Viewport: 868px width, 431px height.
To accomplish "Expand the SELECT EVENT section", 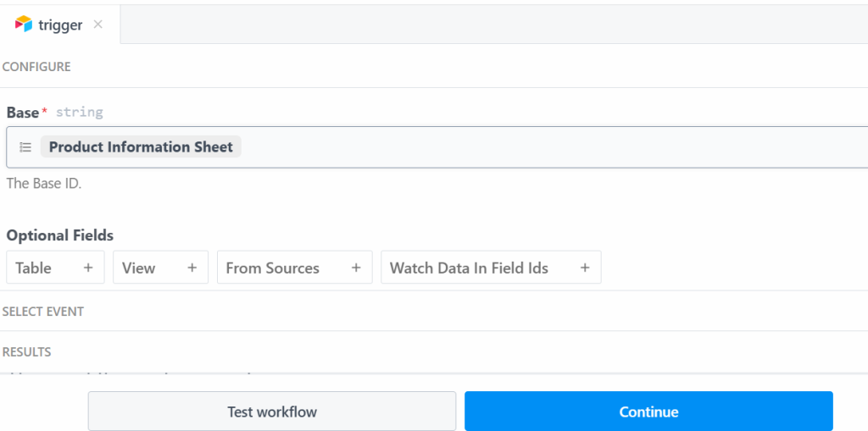I will pyautogui.click(x=42, y=312).
